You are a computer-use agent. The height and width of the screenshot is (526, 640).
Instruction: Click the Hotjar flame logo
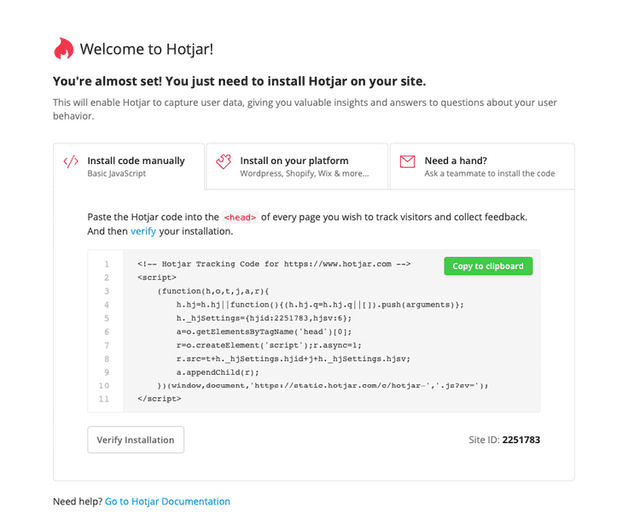[x=64, y=49]
